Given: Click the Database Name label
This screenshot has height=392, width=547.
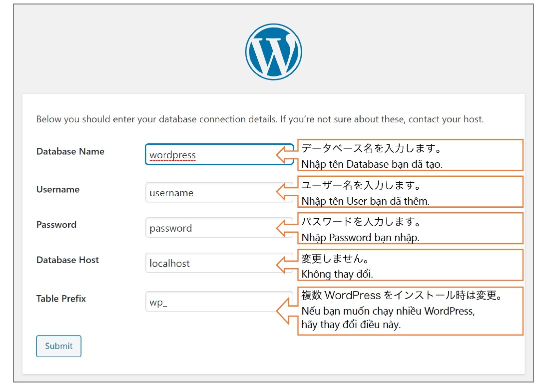Looking at the screenshot, I should [70, 151].
